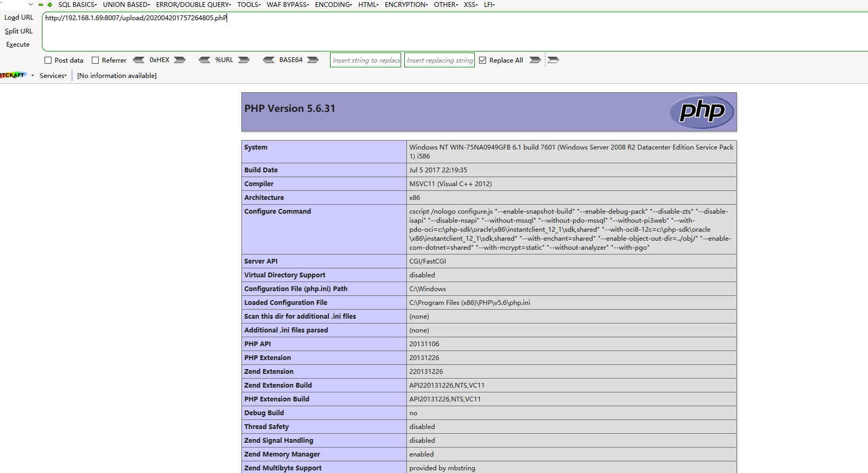Click the Split URL button
Image resolution: width=868 pixels, height=473 pixels.
[19, 31]
